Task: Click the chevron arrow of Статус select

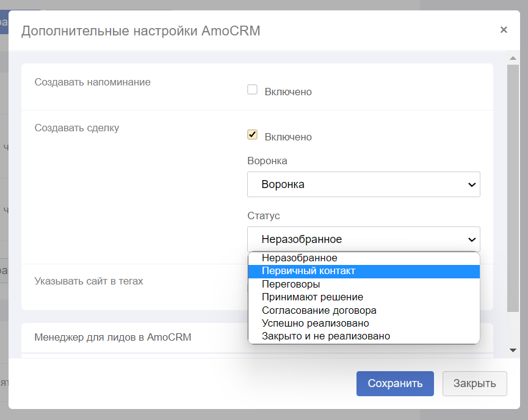Action: (472, 239)
